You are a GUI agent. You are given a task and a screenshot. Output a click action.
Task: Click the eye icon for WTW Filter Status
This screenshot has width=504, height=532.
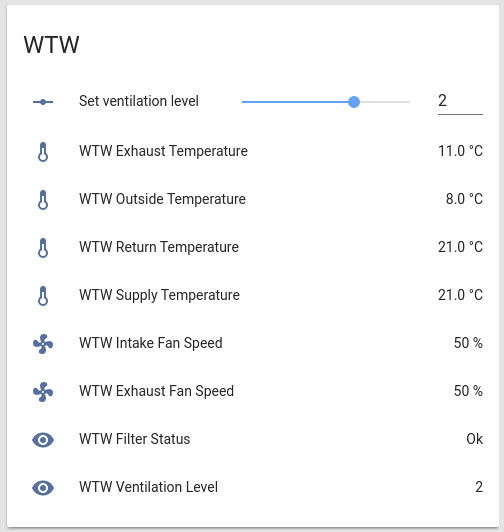(43, 440)
